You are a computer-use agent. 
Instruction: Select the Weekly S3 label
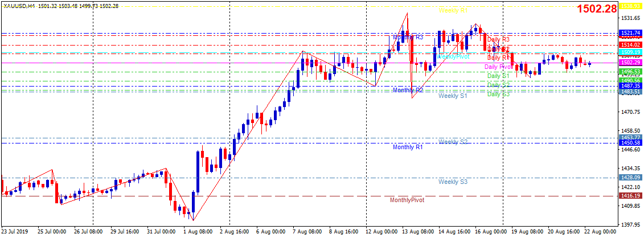tap(453, 182)
